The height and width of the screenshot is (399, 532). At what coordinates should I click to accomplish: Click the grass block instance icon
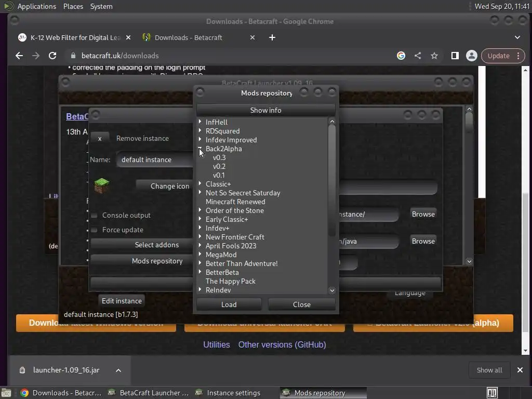point(101,185)
